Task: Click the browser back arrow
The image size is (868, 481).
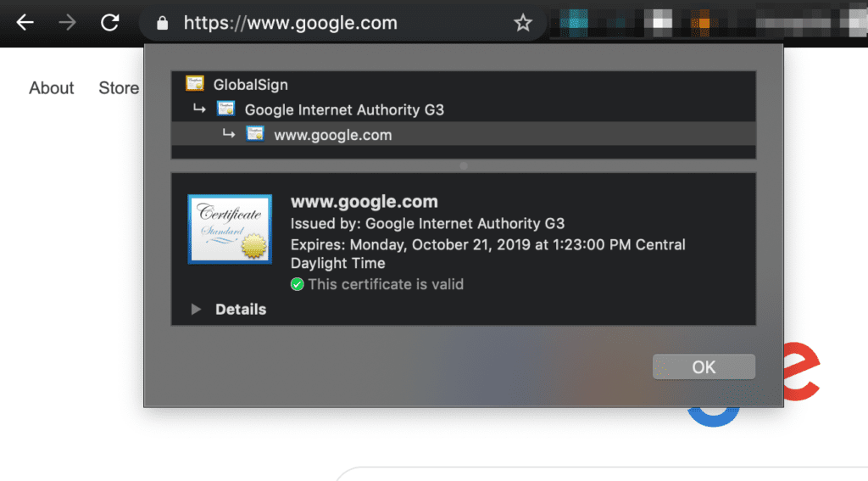Action: coord(25,23)
